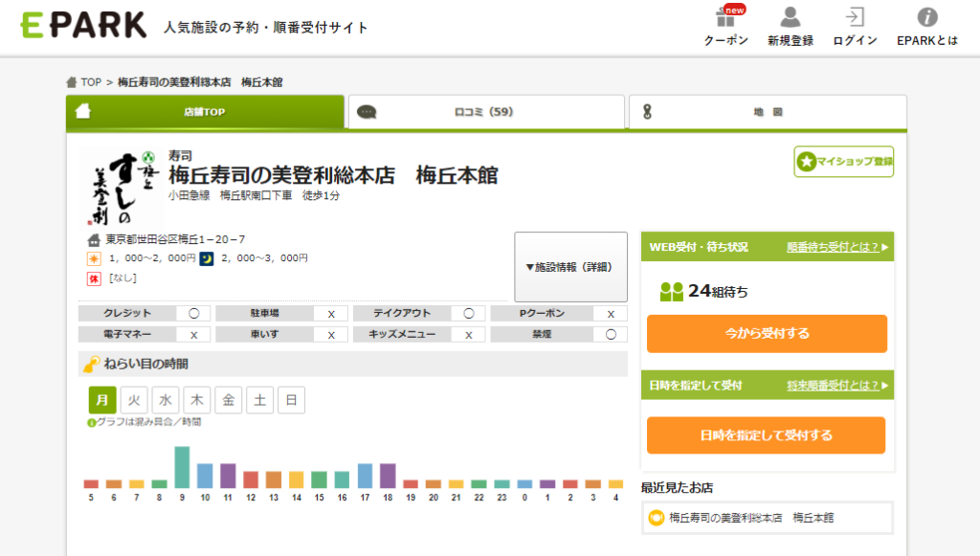Click the 11 o'clock purple congestion bar

pos(228,476)
